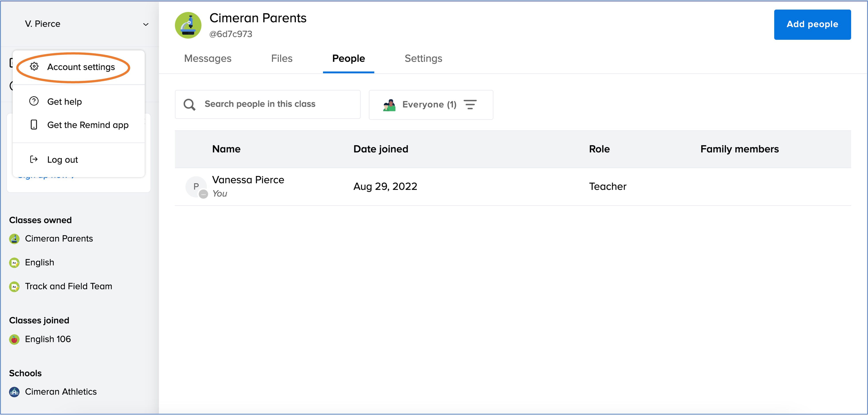This screenshot has height=415, width=868.
Task: Click the Schools heading
Action: (x=25, y=373)
